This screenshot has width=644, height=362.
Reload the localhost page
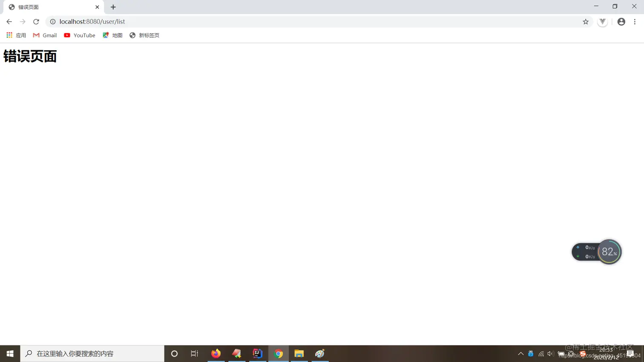pos(36,22)
